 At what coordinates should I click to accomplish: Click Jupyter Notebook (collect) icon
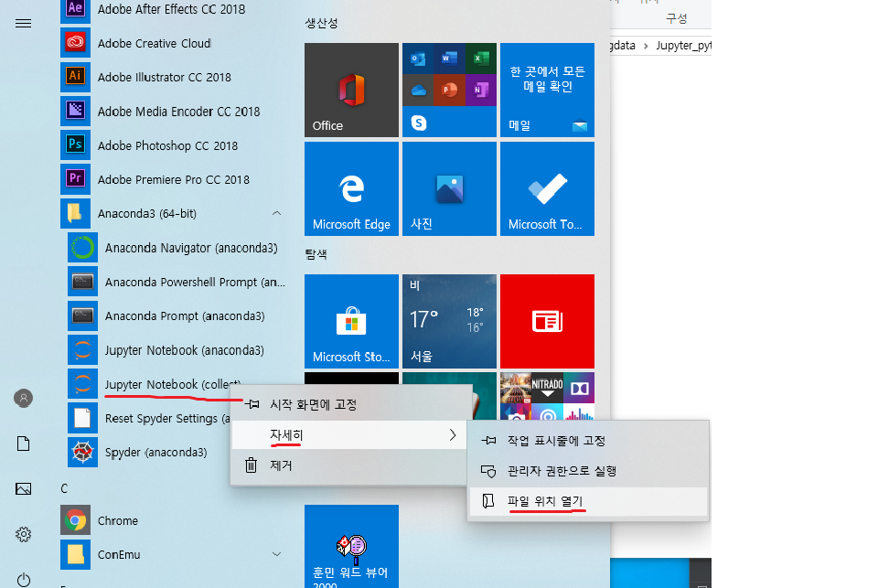click(83, 384)
